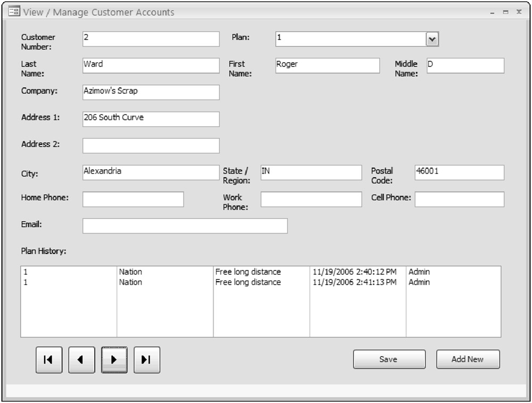Click the First Name field with Roger

pyautogui.click(x=327, y=65)
